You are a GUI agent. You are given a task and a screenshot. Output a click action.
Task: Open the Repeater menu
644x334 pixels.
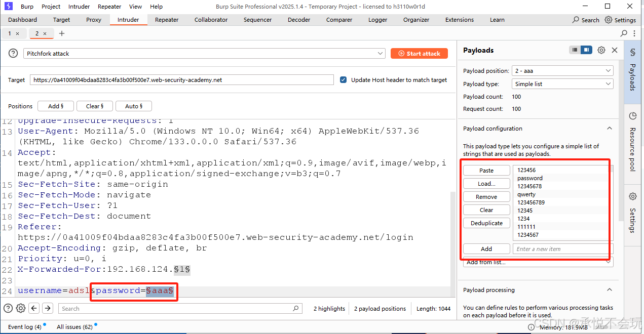pos(109,7)
